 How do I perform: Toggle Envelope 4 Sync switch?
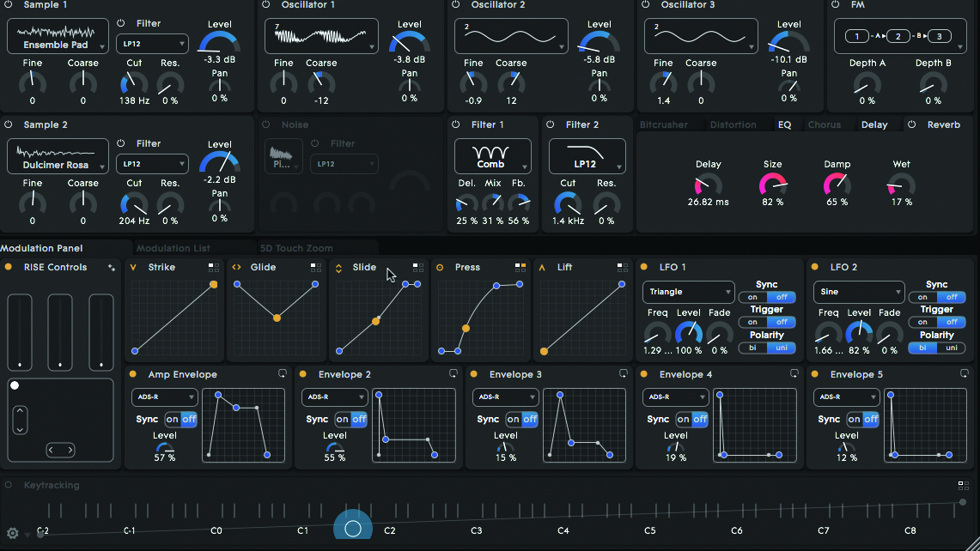tap(692, 419)
